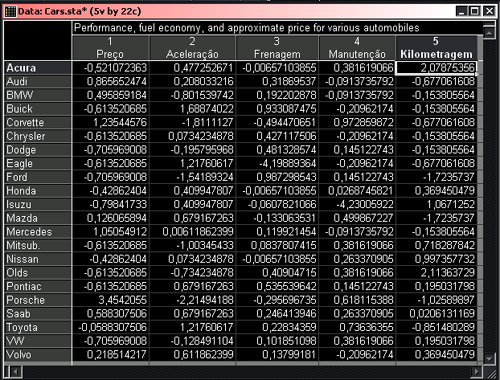
Task: Select the Porsche row header
Action: pos(38,300)
